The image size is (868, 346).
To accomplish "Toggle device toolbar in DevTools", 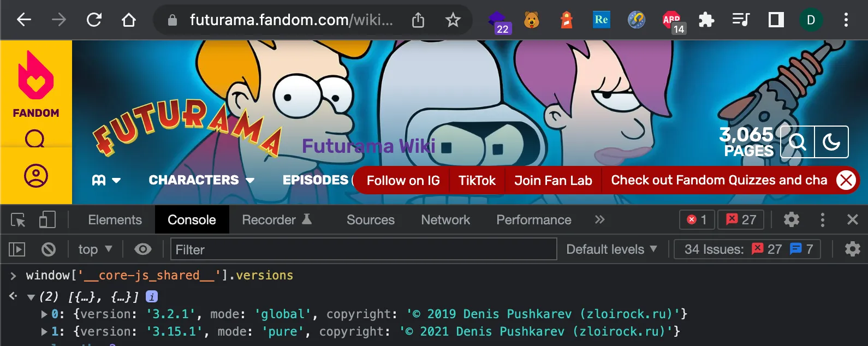I will [x=47, y=220].
